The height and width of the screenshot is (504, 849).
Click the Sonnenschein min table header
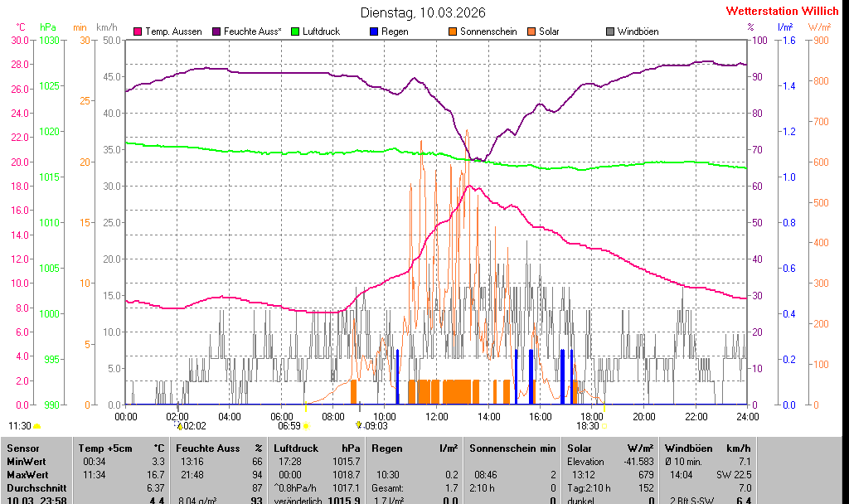point(512,448)
